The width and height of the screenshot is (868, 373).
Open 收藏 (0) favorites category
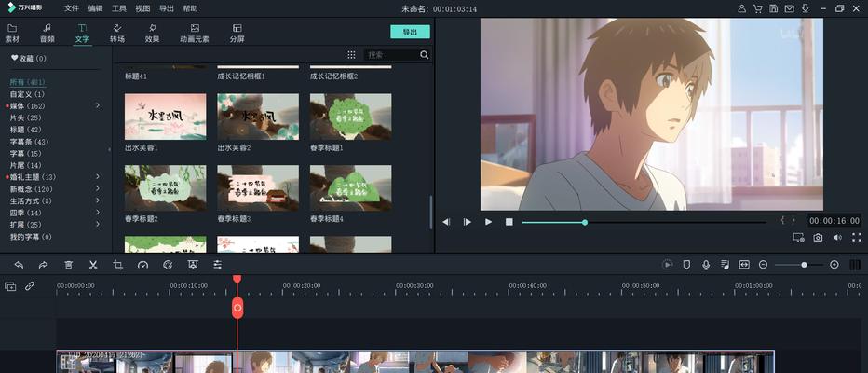pyautogui.click(x=29, y=58)
